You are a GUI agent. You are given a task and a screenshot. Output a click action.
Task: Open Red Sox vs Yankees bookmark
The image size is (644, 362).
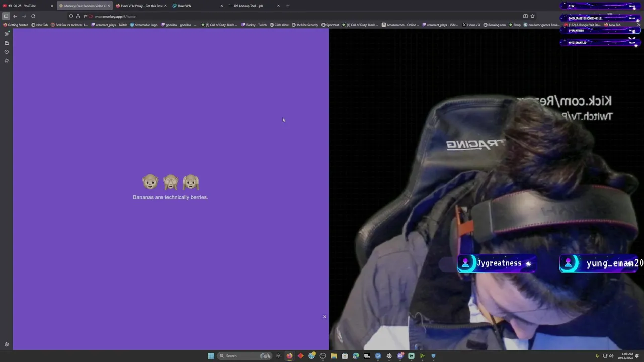[x=69, y=25]
